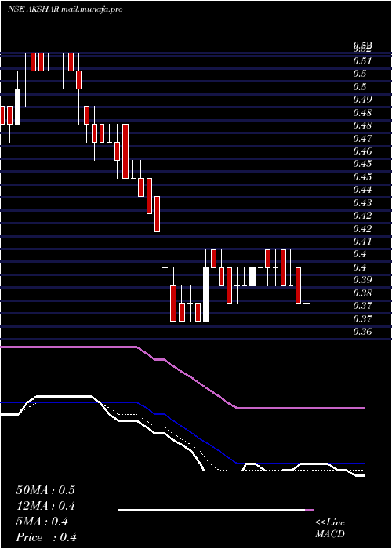Viewport: 392px width, 549px height.
Task: Click the 0.47 price axis label
Action: click(x=362, y=139)
